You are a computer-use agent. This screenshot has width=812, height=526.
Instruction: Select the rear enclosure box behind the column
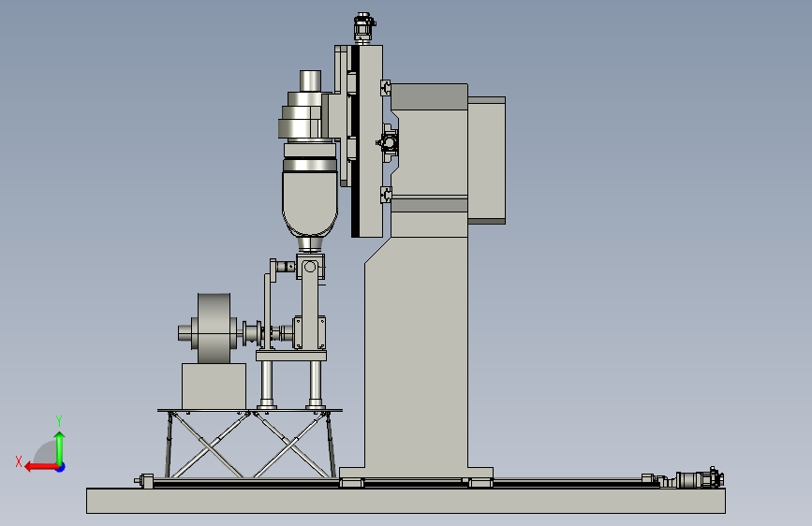pos(486,160)
